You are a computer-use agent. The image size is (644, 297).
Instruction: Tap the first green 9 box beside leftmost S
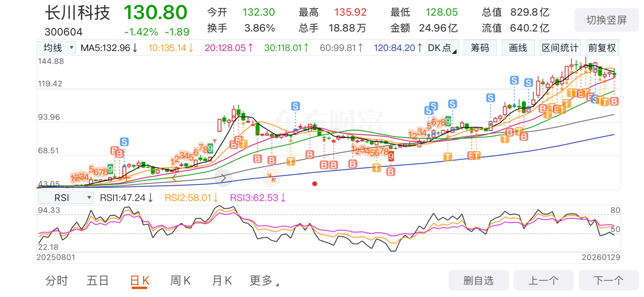(x=110, y=169)
